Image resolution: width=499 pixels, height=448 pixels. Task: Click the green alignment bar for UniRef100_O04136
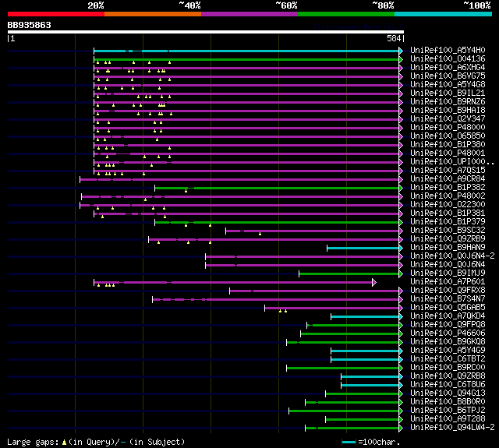246,59
